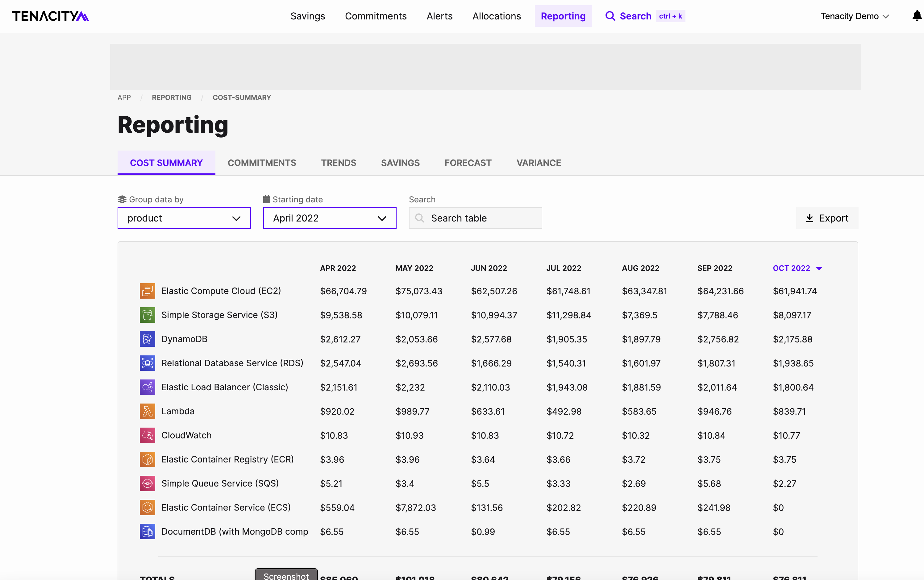The height and width of the screenshot is (580, 924).
Task: Click the DocumentDB service icon
Action: [147, 532]
